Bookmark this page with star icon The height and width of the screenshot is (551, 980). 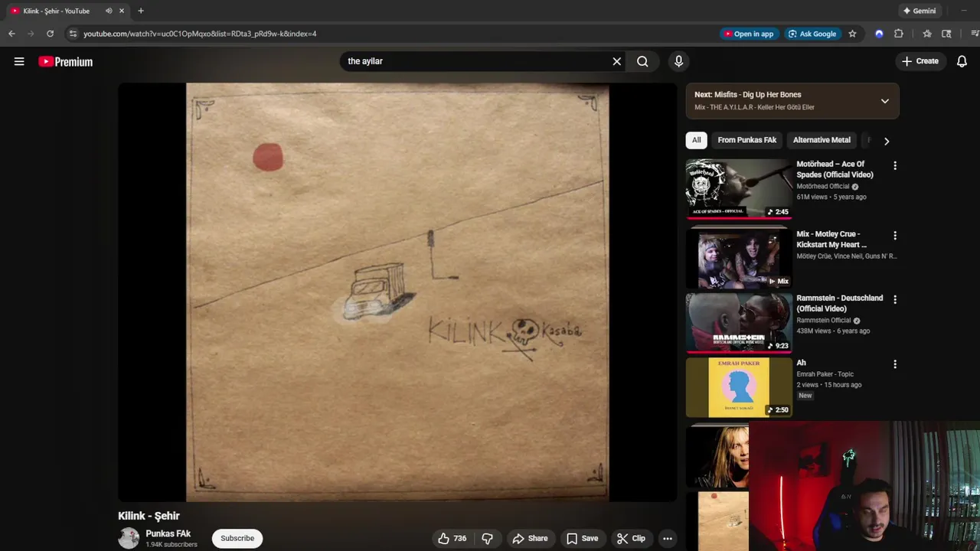click(x=852, y=34)
